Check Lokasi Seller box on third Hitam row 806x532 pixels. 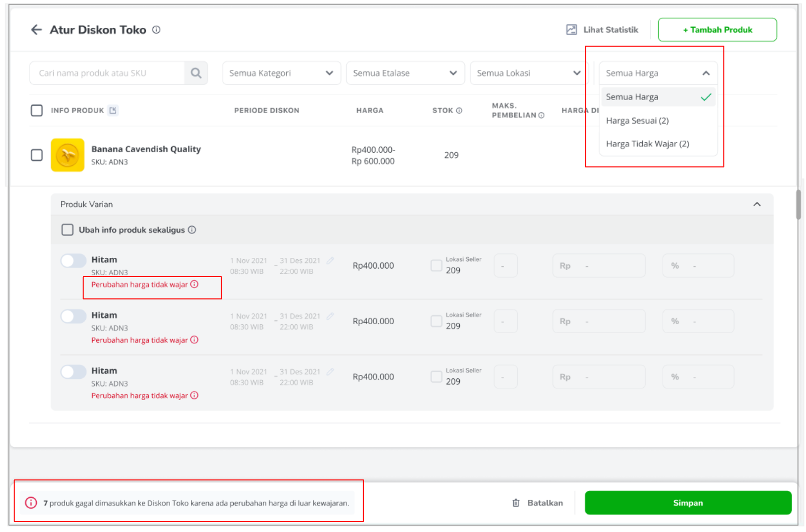(436, 376)
